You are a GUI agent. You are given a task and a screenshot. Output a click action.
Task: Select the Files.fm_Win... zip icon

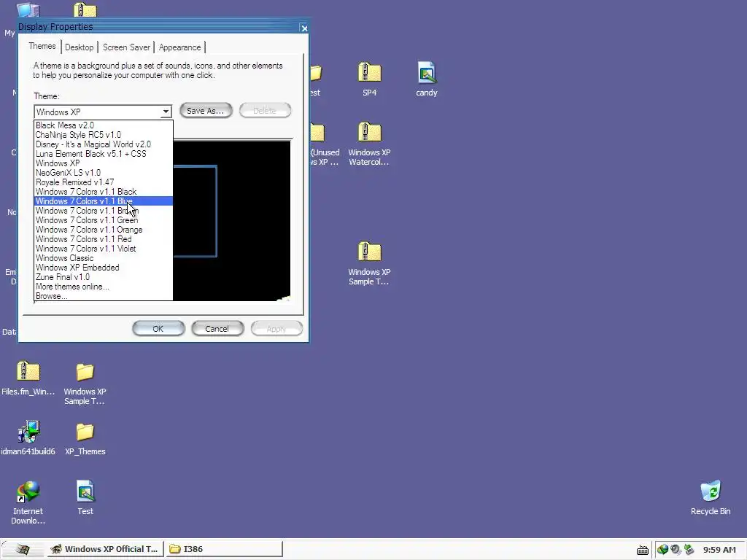pos(28,372)
